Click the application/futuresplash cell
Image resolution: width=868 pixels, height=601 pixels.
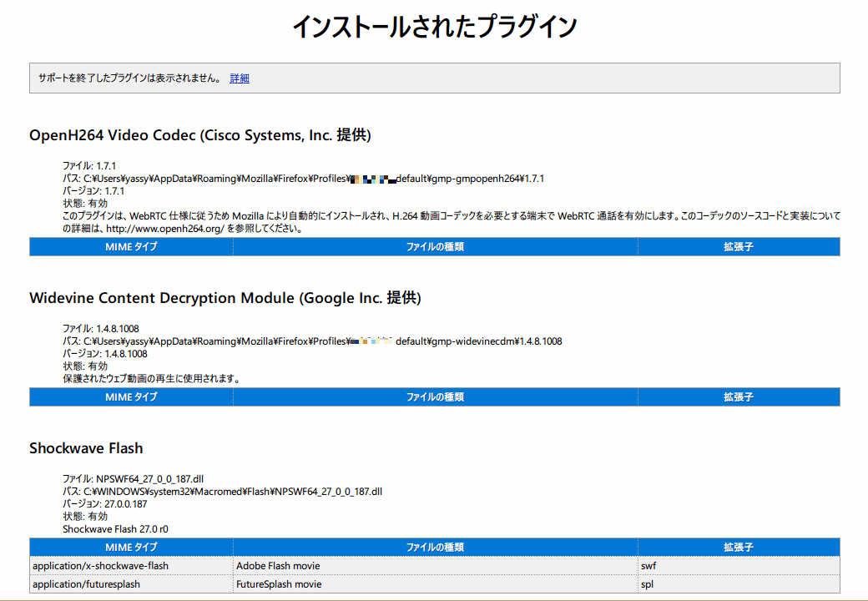click(x=131, y=583)
